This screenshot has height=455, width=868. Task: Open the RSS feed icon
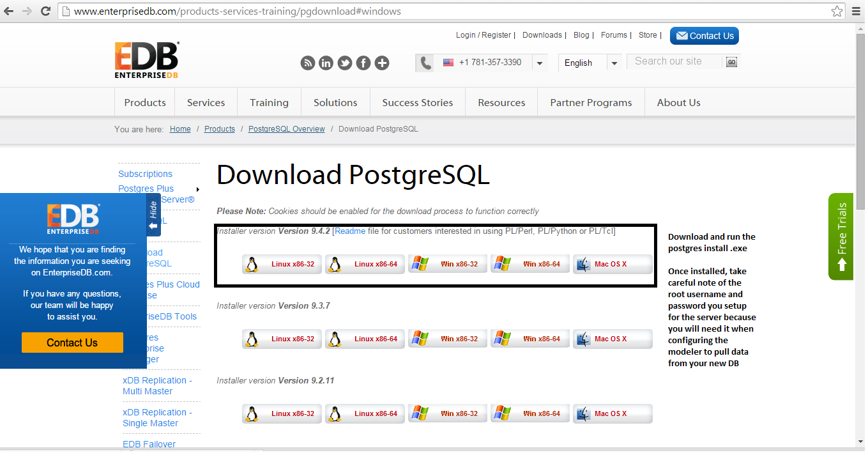pos(308,63)
